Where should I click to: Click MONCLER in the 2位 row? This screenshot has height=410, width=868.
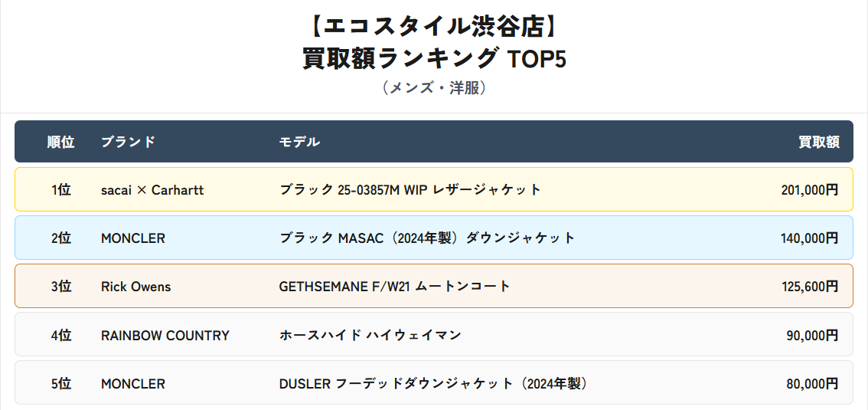tap(133, 238)
